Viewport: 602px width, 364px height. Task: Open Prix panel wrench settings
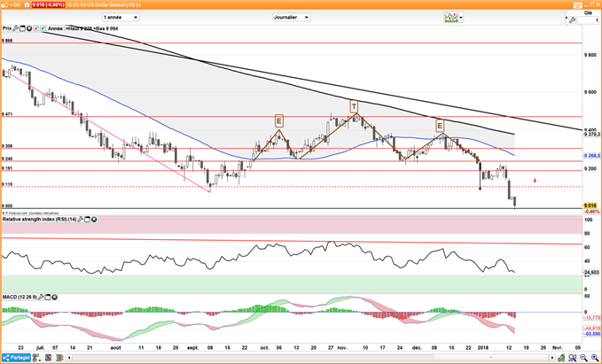pyautogui.click(x=16, y=28)
